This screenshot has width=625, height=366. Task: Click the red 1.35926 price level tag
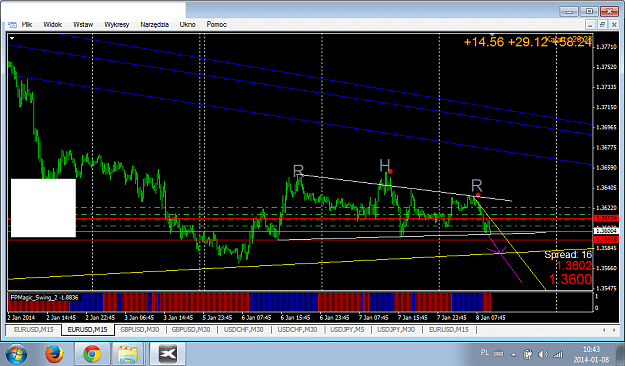(x=606, y=240)
